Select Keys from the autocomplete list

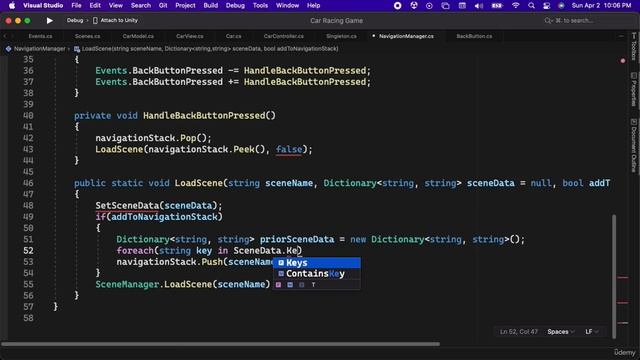(x=317, y=263)
